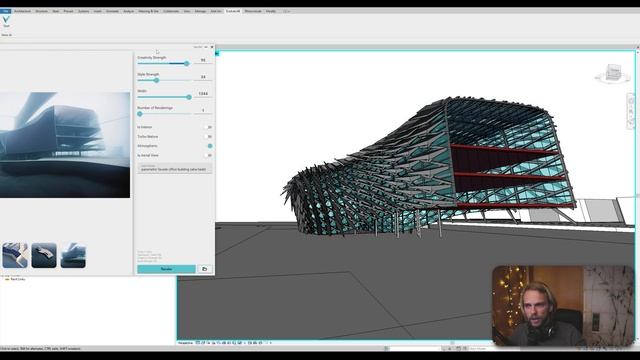
Task: Toggle the Turbo switch
Action: pyautogui.click(x=209, y=137)
